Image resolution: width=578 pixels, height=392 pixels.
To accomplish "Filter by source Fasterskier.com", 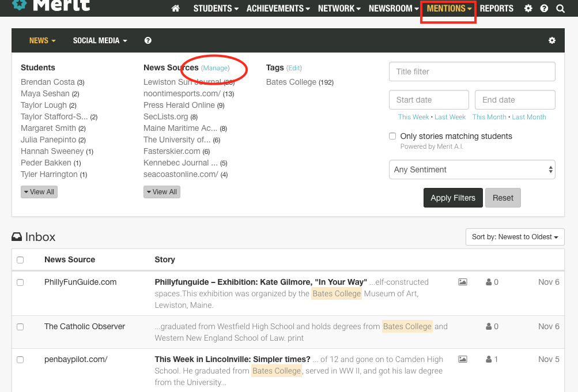I will click(172, 151).
